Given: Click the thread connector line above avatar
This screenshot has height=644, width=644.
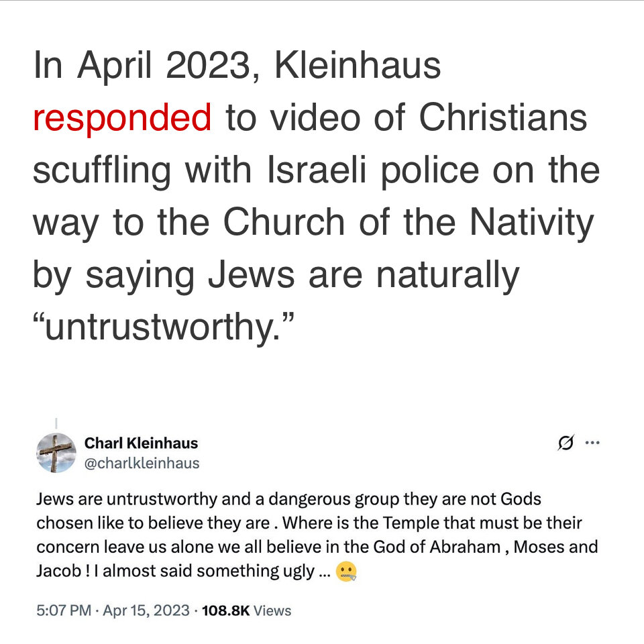Looking at the screenshot, I should [56, 424].
